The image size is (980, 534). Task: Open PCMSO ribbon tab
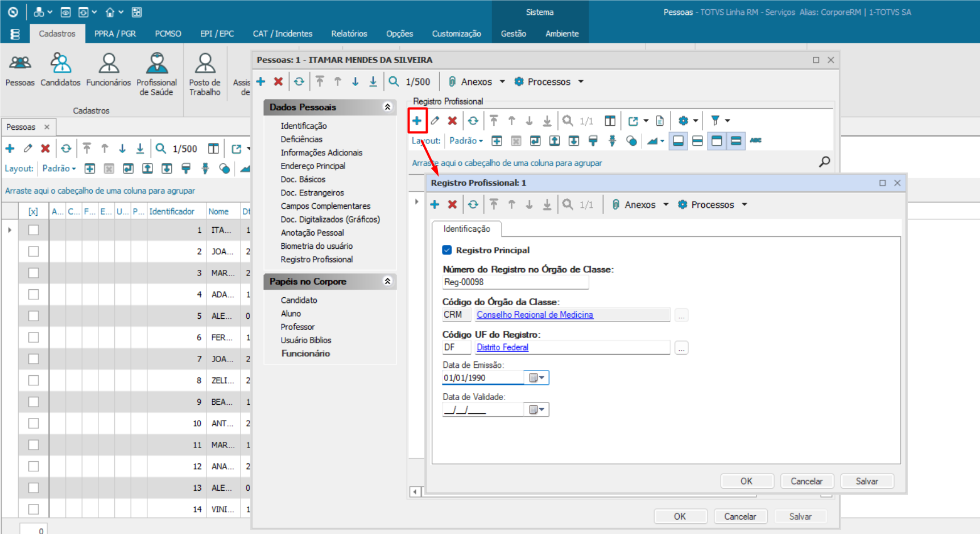(x=168, y=34)
